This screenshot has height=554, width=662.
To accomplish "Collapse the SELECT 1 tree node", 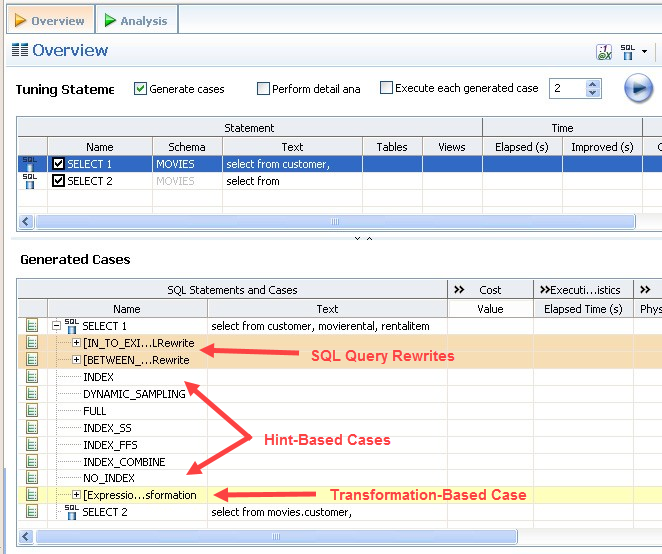I will click(57, 326).
